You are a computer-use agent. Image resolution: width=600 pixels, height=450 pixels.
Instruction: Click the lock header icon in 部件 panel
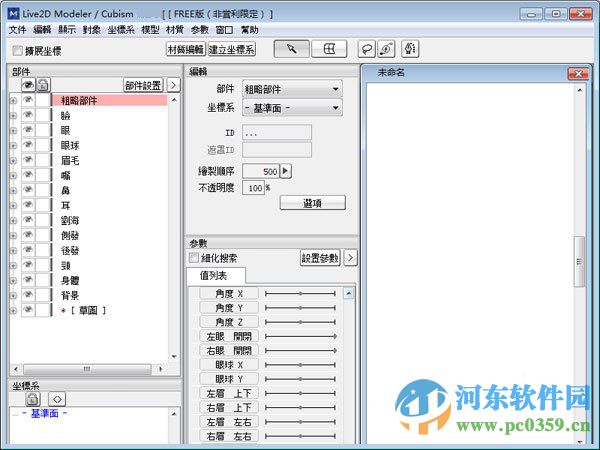click(x=43, y=85)
